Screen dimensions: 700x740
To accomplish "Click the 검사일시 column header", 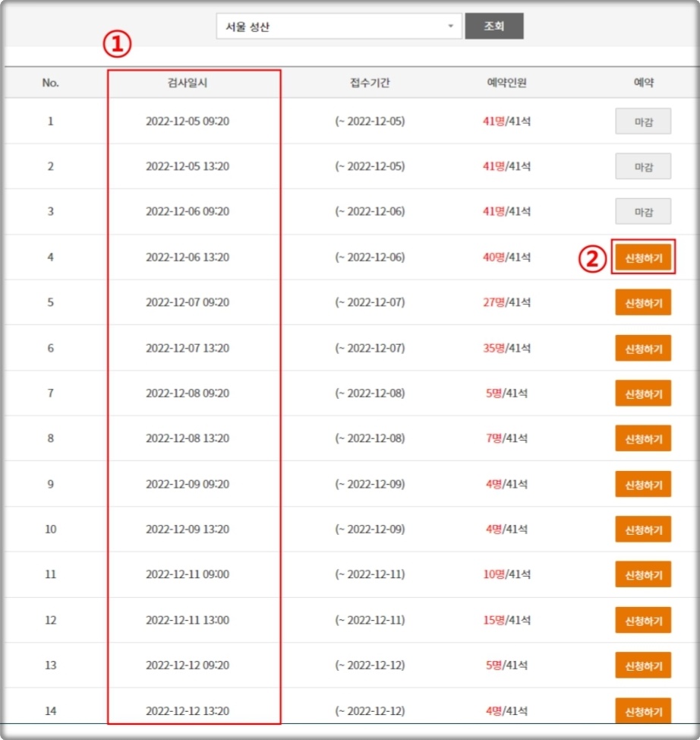I will coord(188,83).
